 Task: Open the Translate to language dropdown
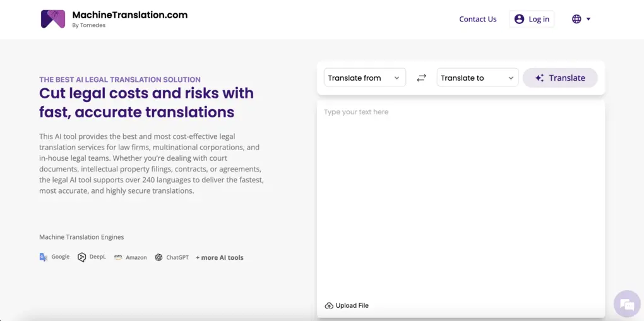click(x=477, y=78)
